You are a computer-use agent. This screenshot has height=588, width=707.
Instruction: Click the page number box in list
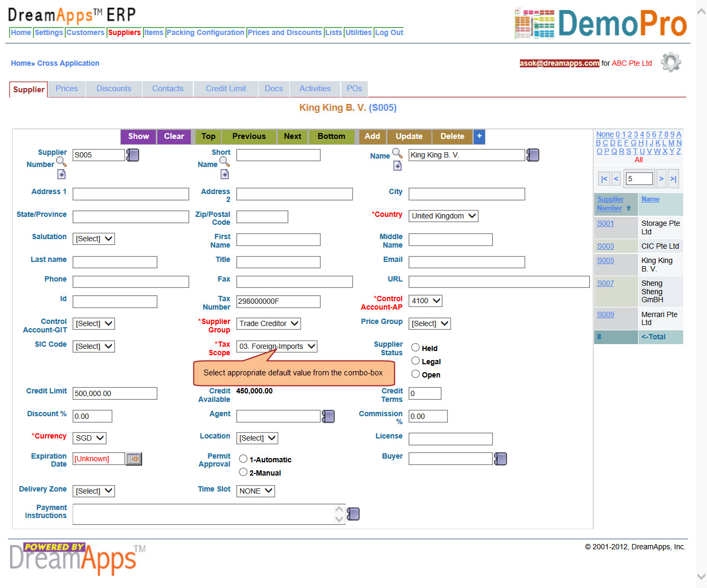click(639, 179)
